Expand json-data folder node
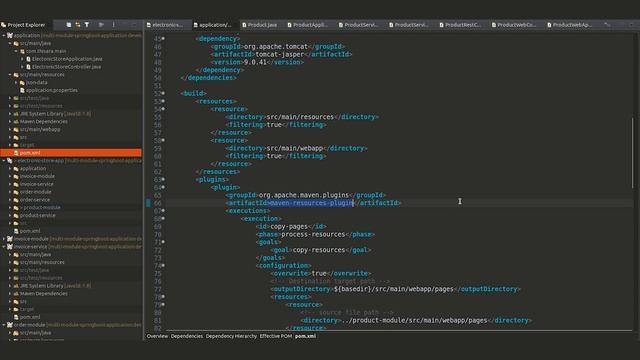The height and width of the screenshot is (360, 640). coord(16,82)
